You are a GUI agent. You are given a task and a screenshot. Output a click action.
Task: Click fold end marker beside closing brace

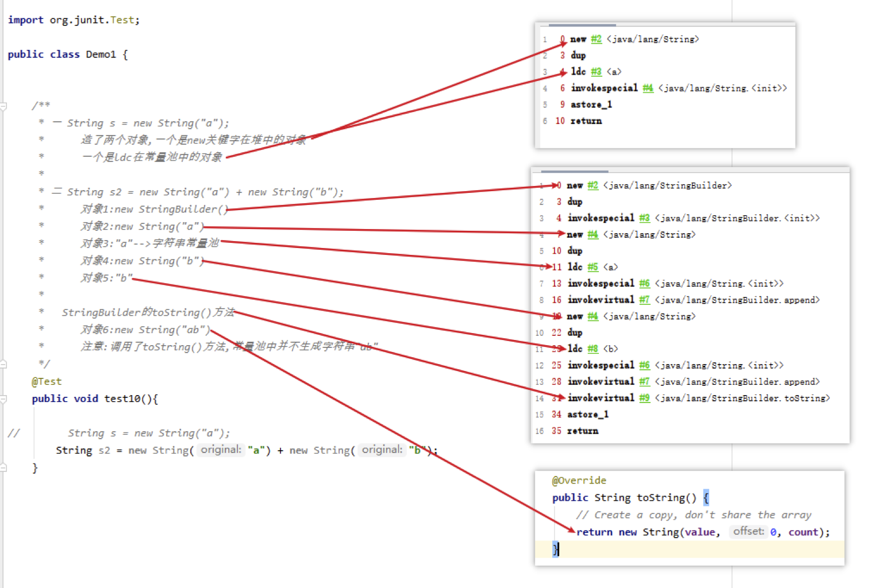(3, 468)
